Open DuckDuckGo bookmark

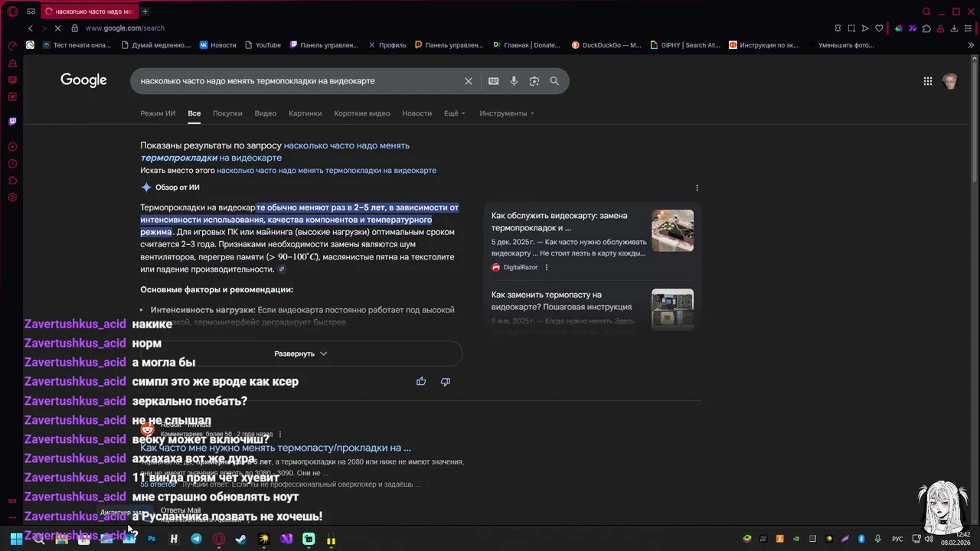(x=606, y=45)
